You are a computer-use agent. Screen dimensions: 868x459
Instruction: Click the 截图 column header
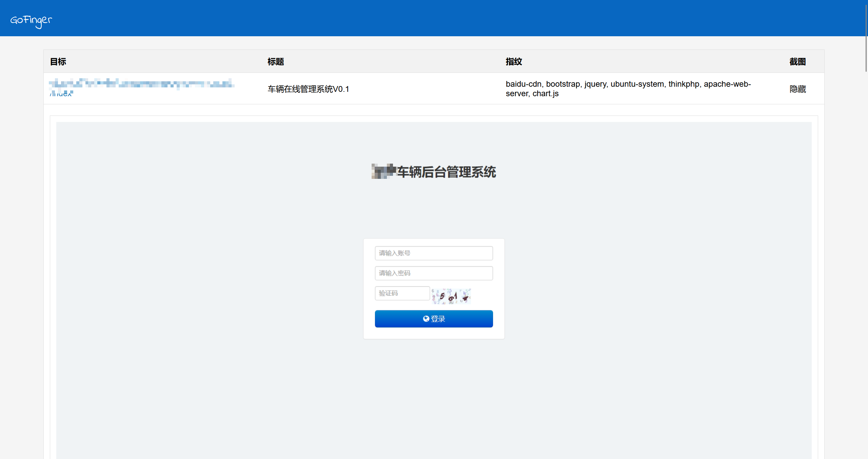pyautogui.click(x=797, y=62)
